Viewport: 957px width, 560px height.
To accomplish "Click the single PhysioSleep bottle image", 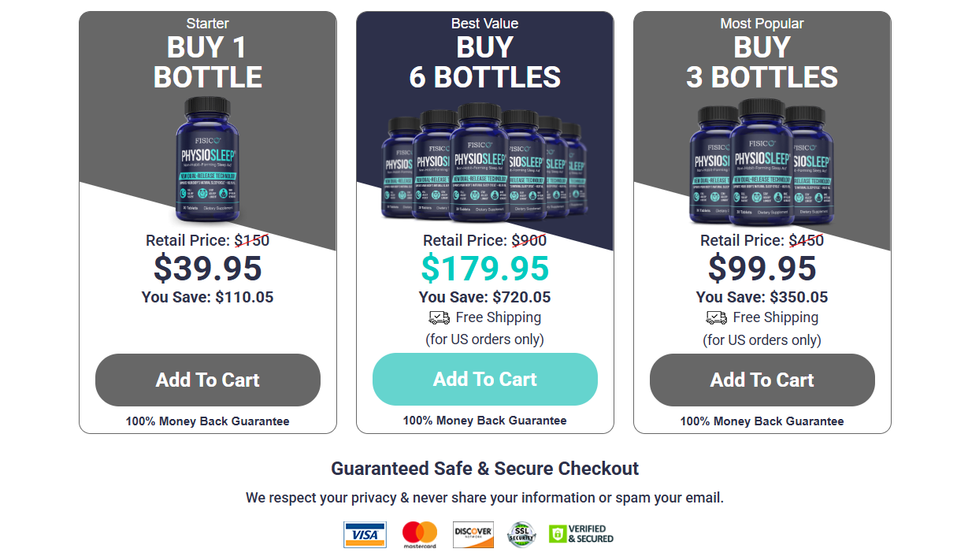I will click(x=207, y=160).
